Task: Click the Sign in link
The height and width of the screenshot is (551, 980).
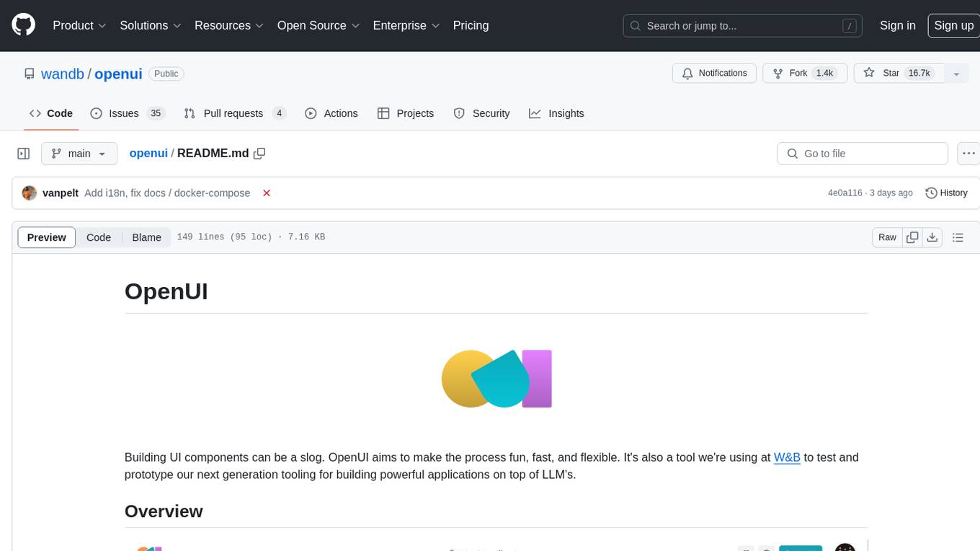Action: [x=898, y=25]
